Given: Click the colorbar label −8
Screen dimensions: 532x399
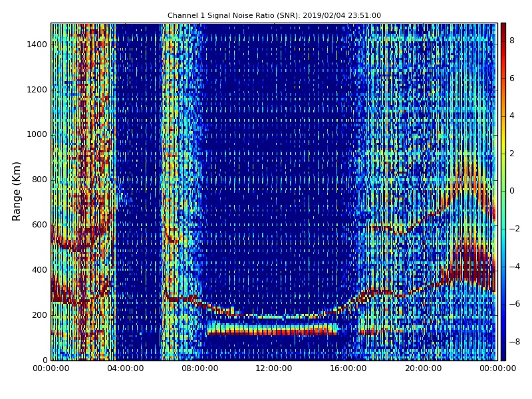Looking at the screenshot, I should pyautogui.click(x=515, y=342).
